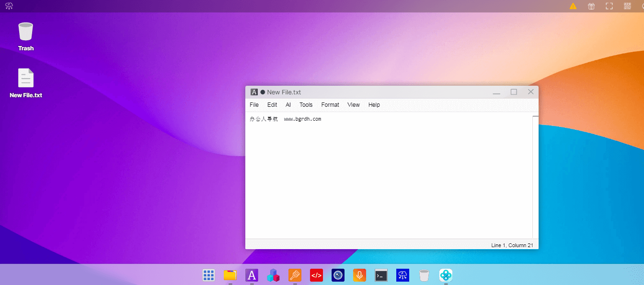Expand the Tools menu
Viewport: 644px width, 285px height.
pos(306,105)
